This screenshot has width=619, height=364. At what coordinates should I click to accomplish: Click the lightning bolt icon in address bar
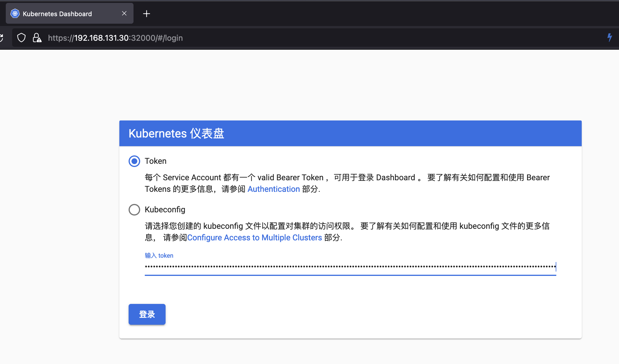click(610, 38)
